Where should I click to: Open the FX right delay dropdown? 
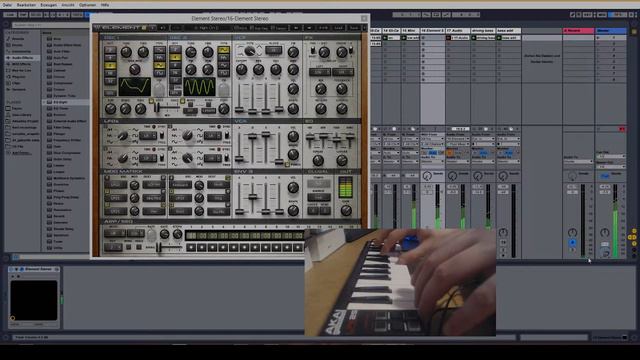tap(343, 72)
